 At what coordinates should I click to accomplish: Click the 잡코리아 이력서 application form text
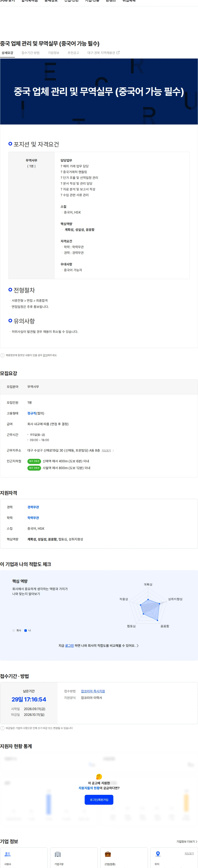click(91, 698)
